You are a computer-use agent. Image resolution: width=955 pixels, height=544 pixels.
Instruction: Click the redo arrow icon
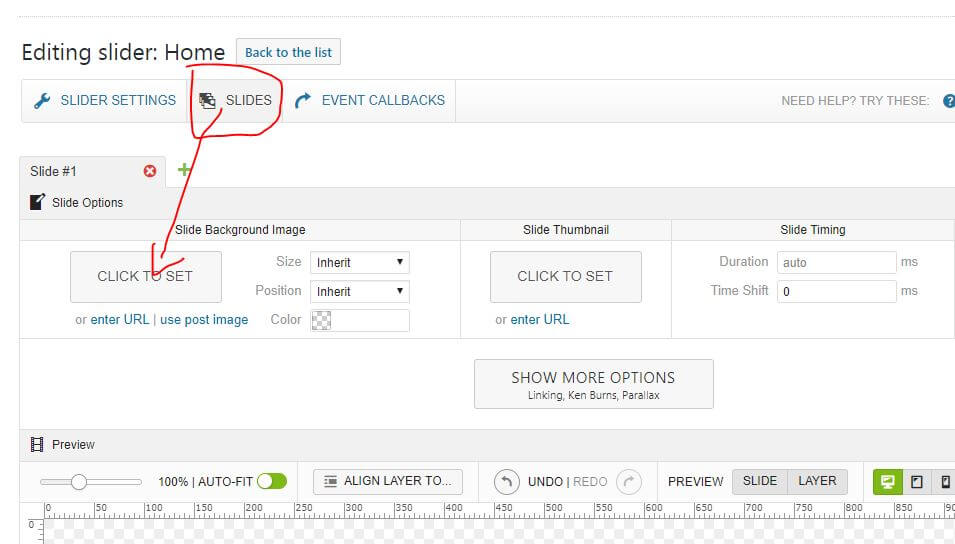tap(628, 481)
